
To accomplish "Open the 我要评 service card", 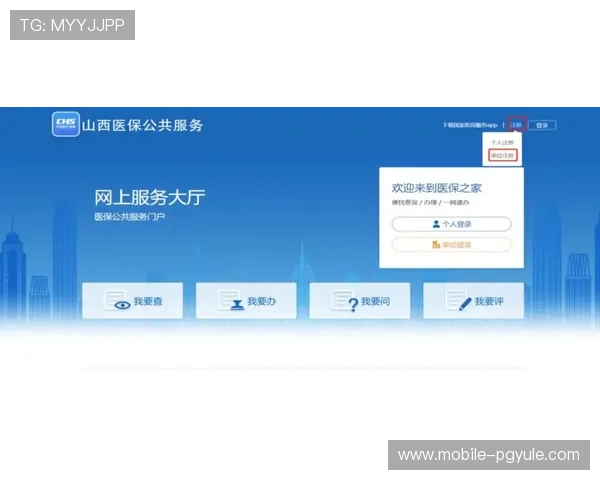I will (x=473, y=300).
